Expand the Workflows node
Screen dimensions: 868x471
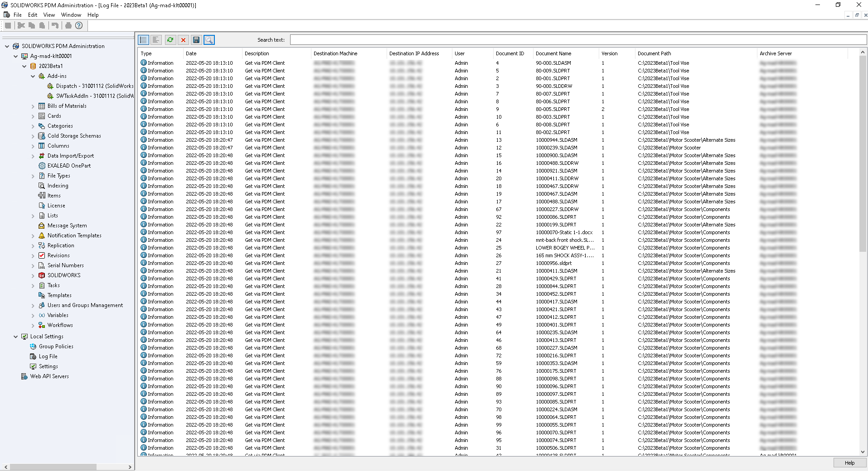pos(33,325)
